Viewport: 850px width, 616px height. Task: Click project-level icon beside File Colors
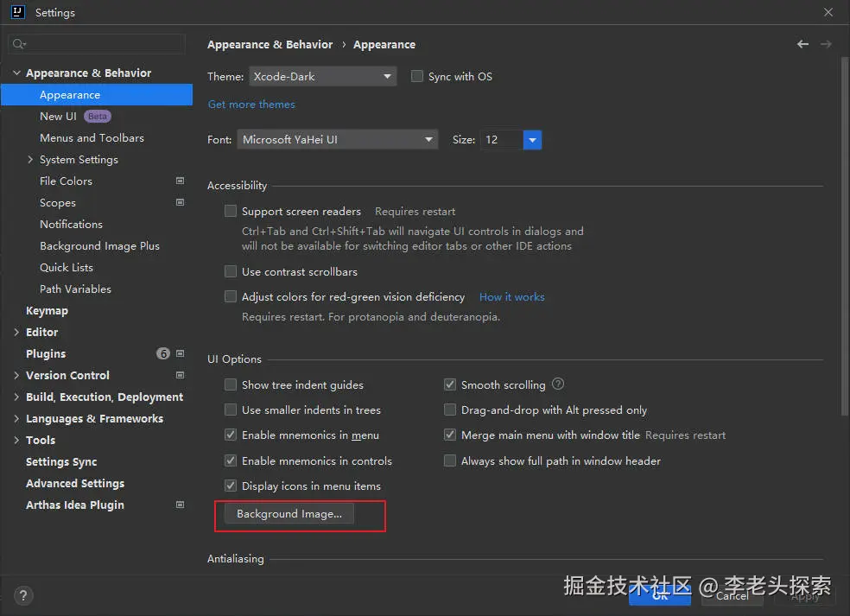pyautogui.click(x=180, y=181)
